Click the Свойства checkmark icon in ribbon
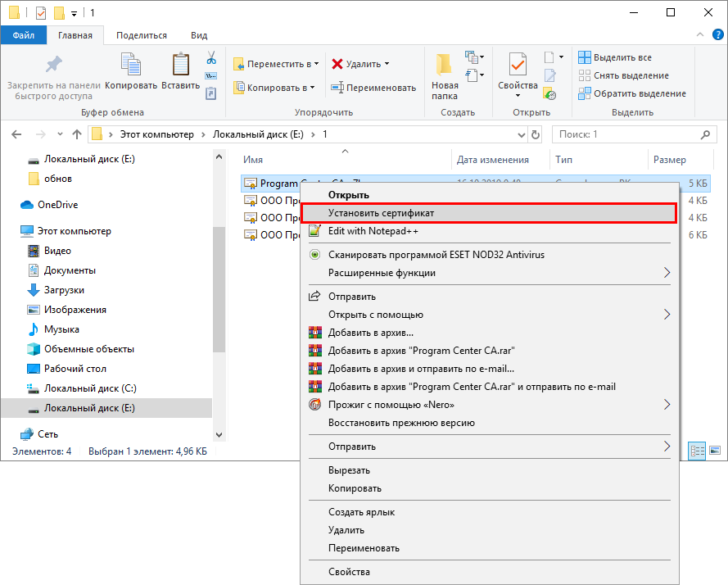 [x=518, y=66]
